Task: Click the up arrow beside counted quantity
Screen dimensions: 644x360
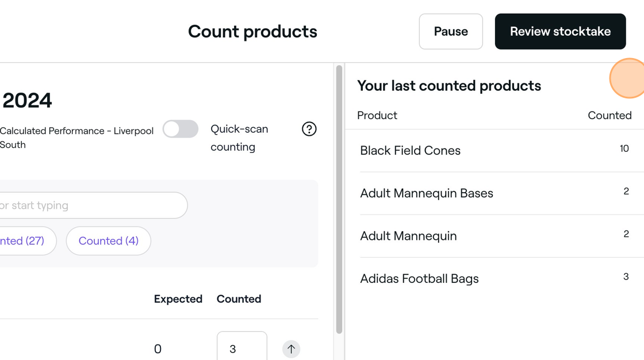Action: tap(291, 349)
